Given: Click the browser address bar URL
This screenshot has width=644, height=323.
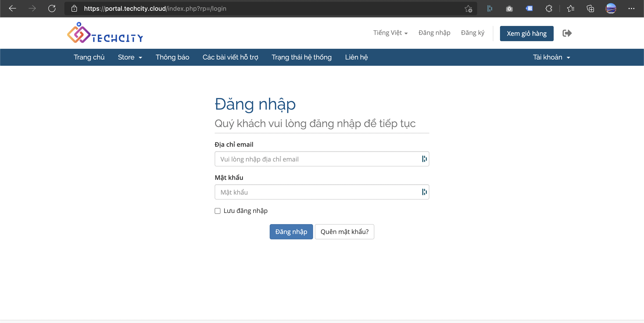Looking at the screenshot, I should pyautogui.click(x=155, y=8).
